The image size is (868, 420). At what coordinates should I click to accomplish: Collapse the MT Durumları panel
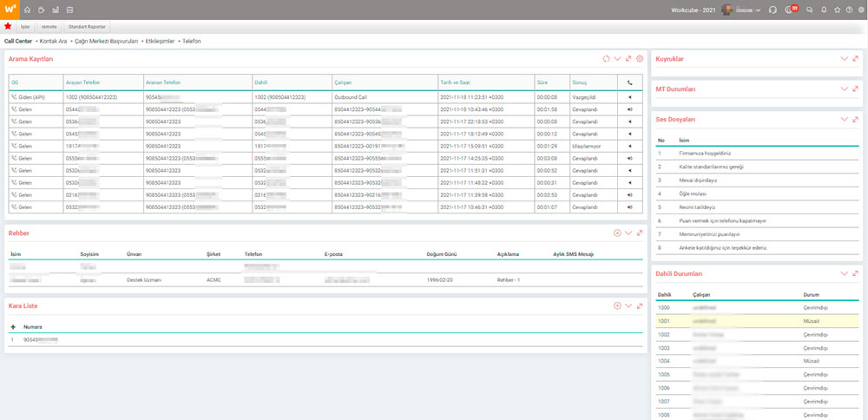[845, 89]
